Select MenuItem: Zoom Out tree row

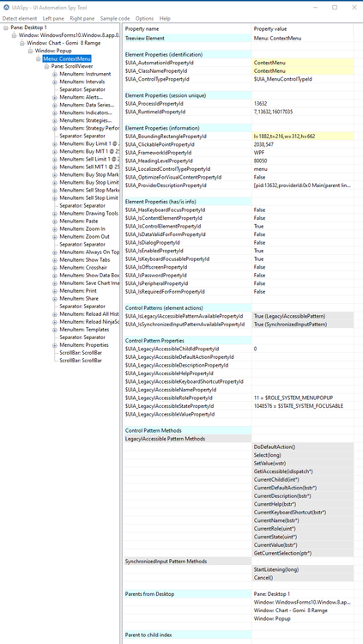(84, 237)
